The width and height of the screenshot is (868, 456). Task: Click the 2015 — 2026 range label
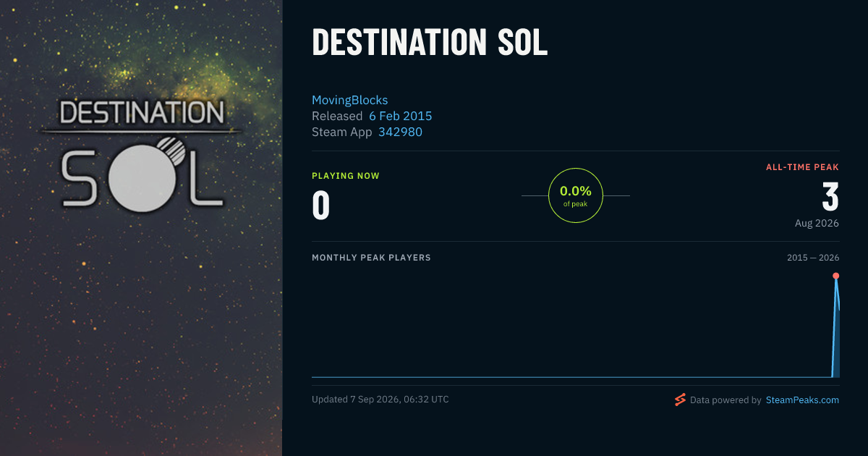click(813, 258)
